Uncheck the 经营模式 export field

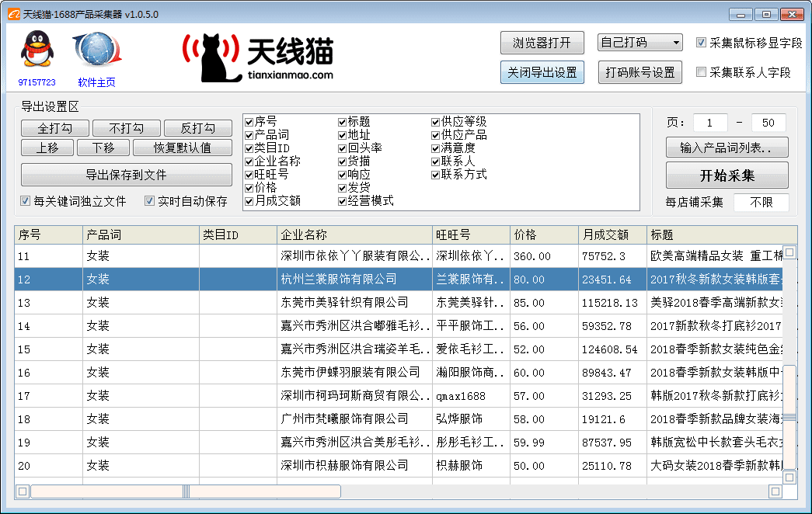coord(343,201)
